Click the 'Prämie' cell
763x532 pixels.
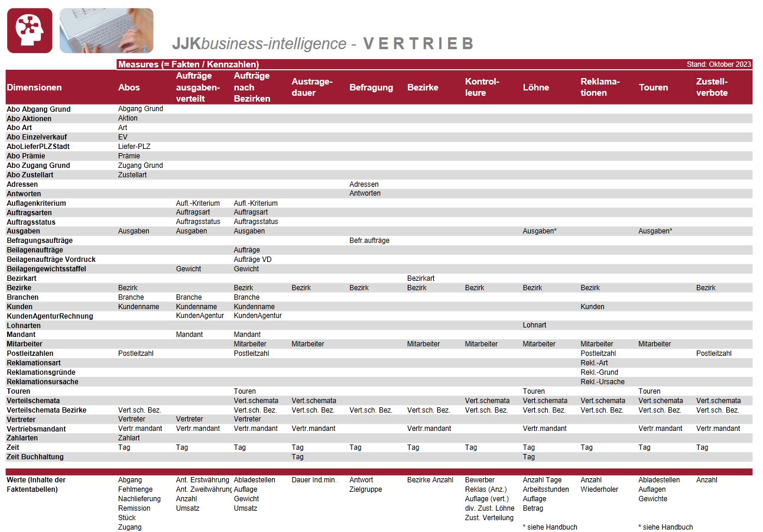[x=129, y=156]
